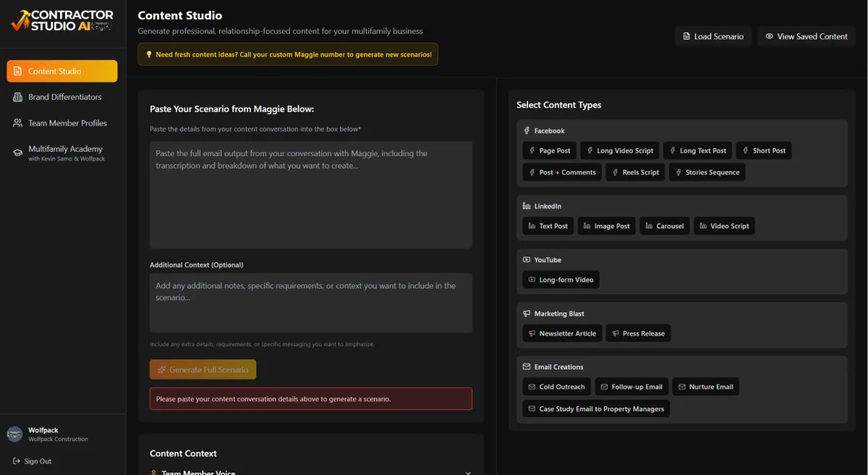Click the Wolfpack profile avatar

click(x=14, y=434)
